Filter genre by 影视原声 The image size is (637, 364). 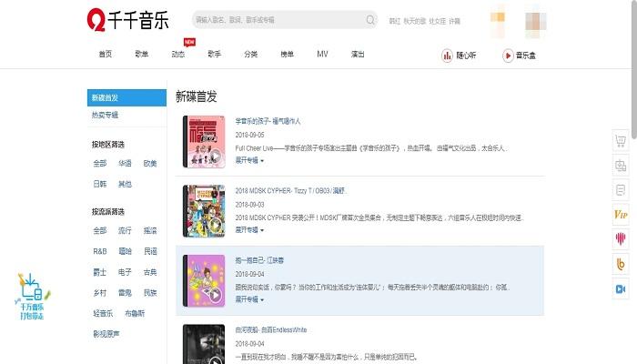point(106,334)
